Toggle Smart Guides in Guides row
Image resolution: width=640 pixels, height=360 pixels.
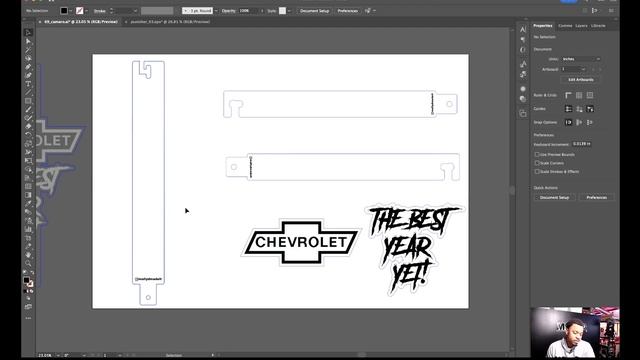pos(590,109)
